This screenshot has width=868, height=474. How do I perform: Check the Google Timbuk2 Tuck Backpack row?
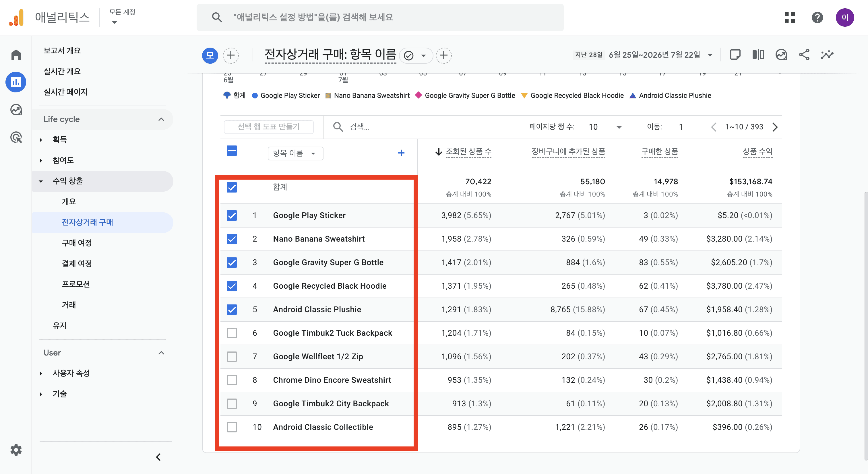[x=232, y=333]
